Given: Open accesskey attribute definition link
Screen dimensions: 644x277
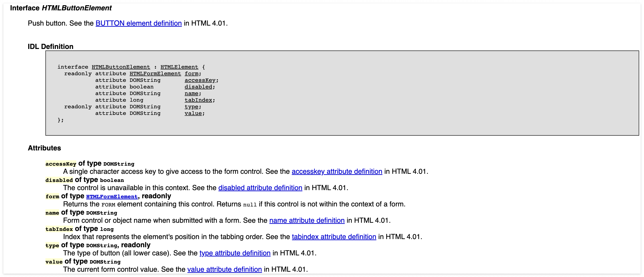Looking at the screenshot, I should 337,172.
